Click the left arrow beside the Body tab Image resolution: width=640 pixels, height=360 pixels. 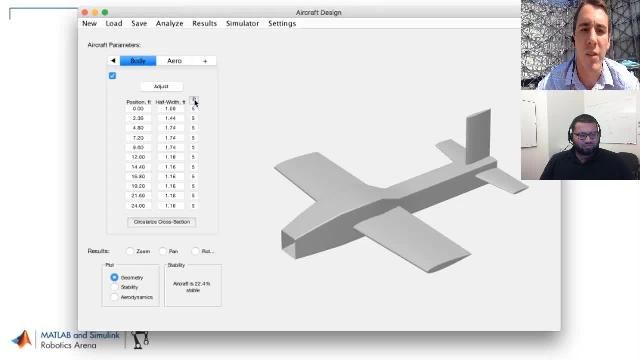[113, 61]
